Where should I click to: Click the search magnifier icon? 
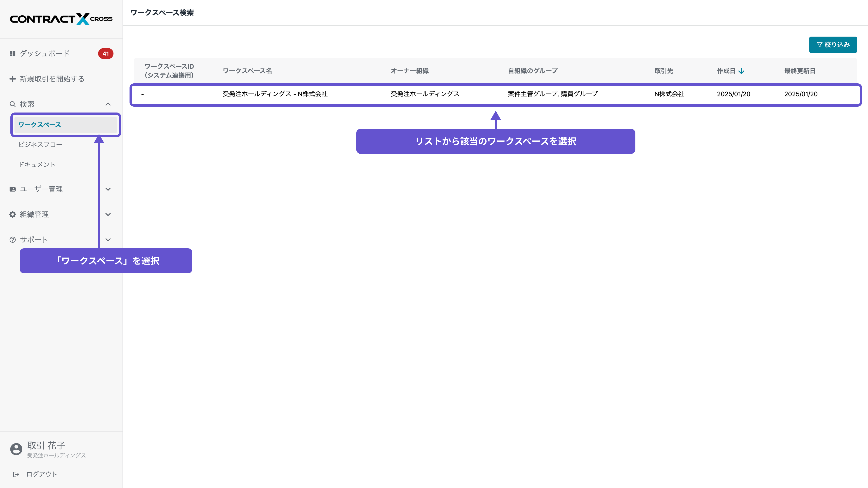click(x=12, y=104)
